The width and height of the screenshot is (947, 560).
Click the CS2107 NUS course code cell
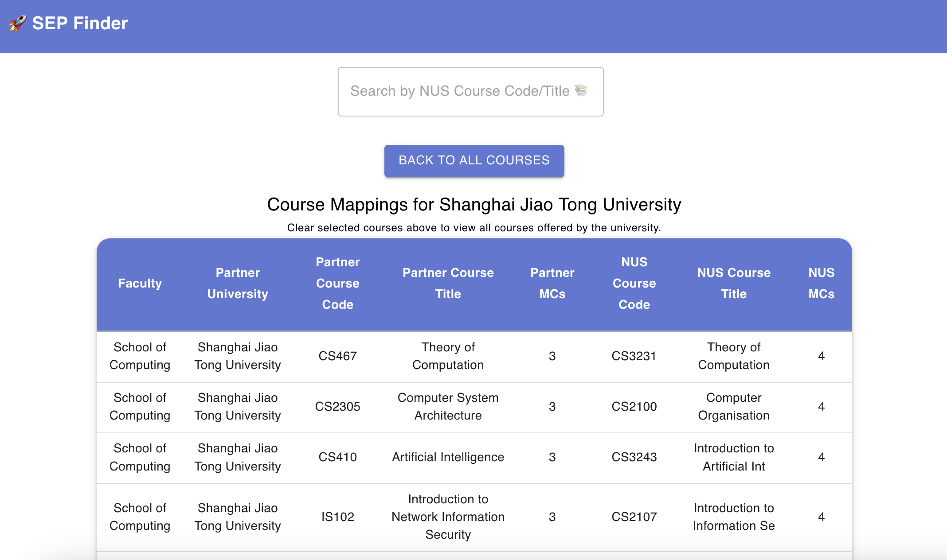pos(634,517)
